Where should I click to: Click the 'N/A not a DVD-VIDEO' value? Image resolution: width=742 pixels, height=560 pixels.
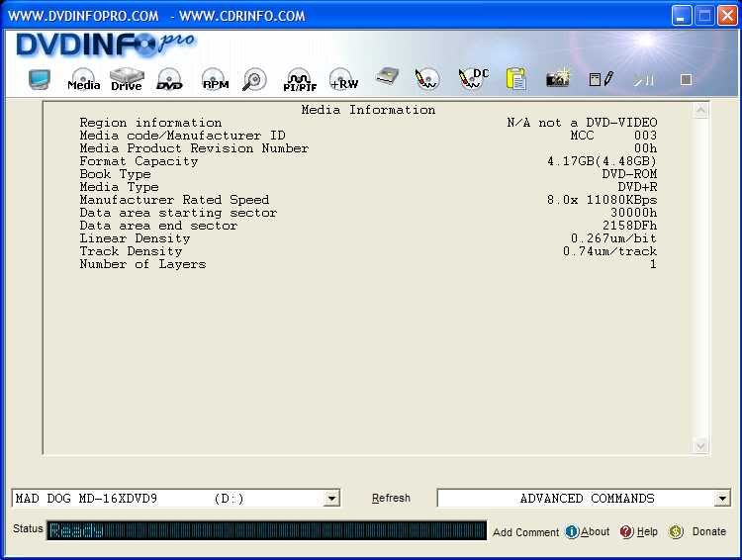coord(582,123)
